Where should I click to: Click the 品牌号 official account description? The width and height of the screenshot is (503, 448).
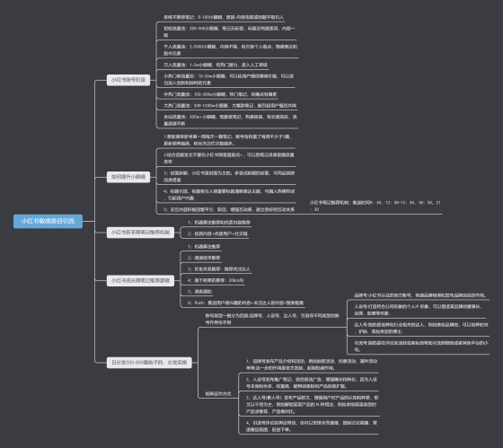pos(420,295)
